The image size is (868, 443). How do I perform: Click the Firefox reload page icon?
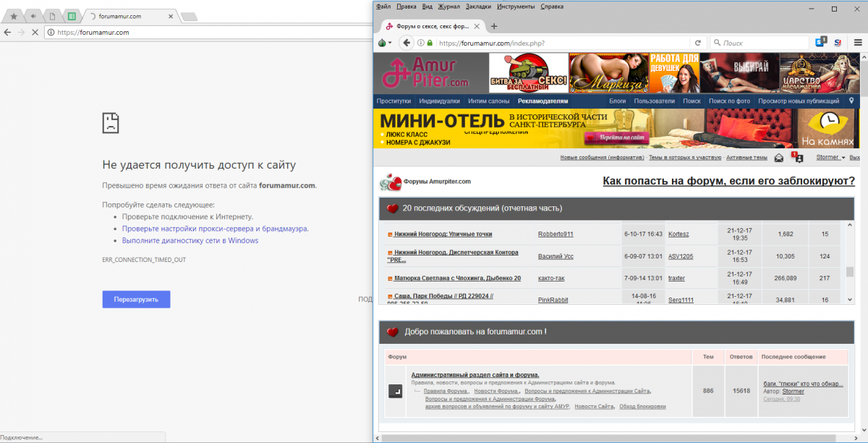(x=697, y=43)
